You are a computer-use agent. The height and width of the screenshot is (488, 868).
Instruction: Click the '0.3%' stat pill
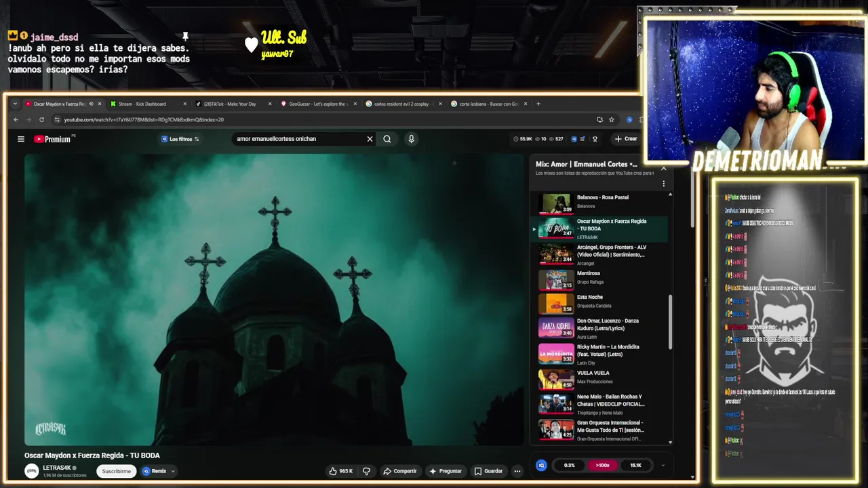[x=569, y=465]
